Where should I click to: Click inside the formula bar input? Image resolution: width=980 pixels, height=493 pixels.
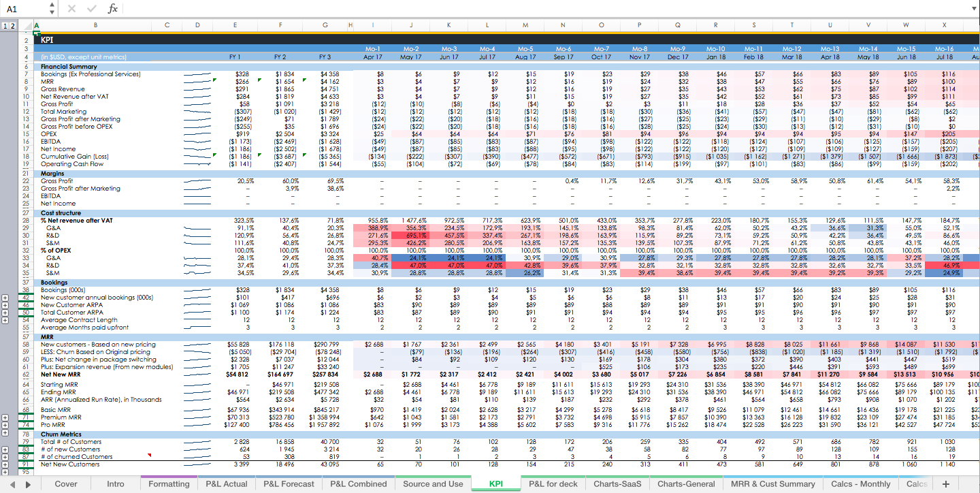(x=544, y=9)
